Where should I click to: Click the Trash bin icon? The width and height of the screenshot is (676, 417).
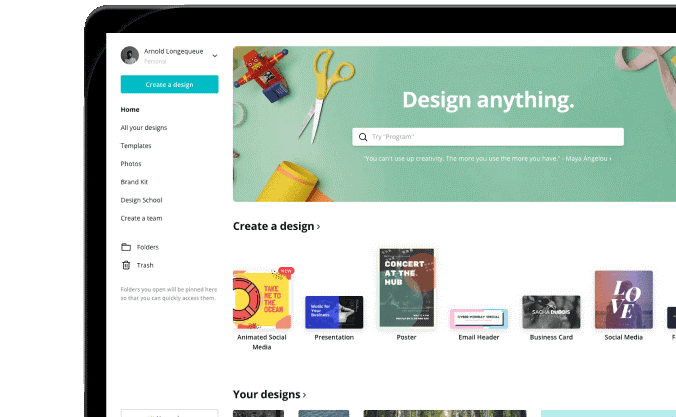[x=126, y=265]
